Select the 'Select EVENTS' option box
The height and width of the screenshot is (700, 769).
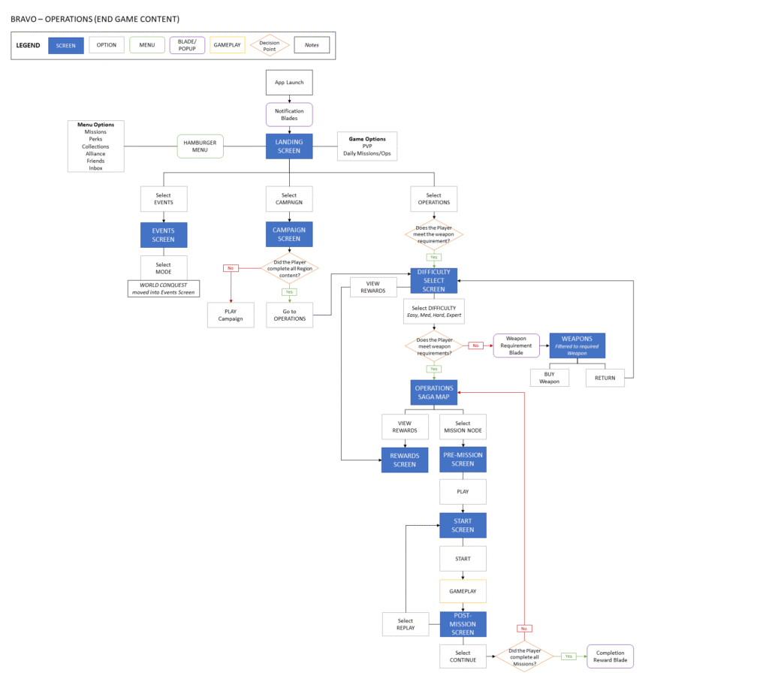point(164,199)
